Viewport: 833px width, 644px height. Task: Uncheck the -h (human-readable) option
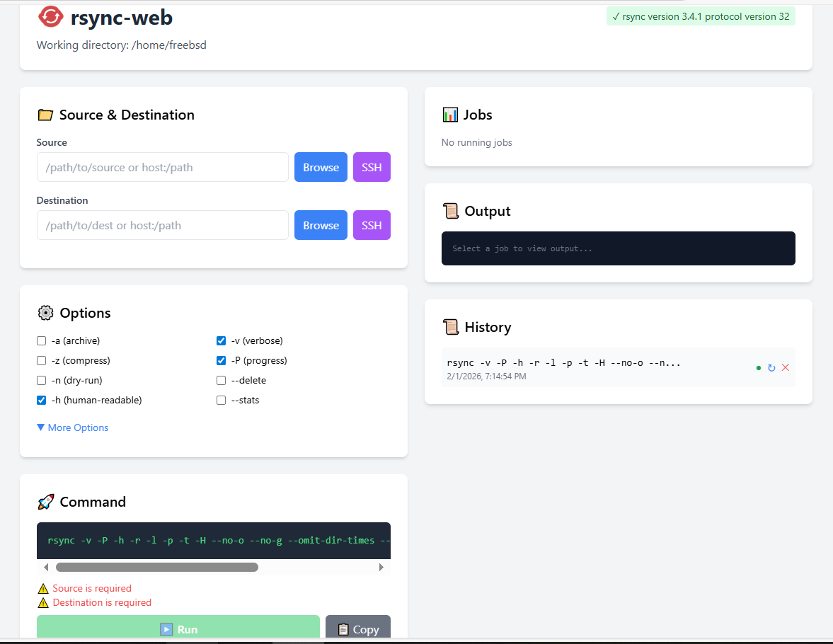[42, 400]
